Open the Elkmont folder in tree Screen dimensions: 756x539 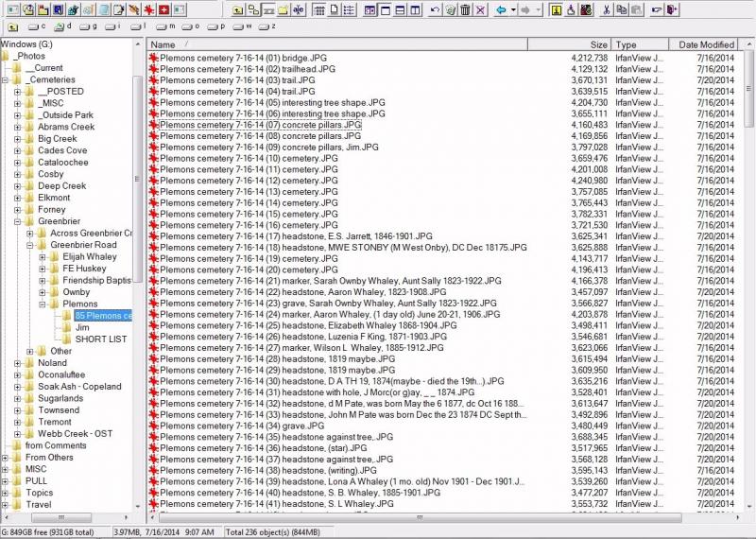coord(54,198)
